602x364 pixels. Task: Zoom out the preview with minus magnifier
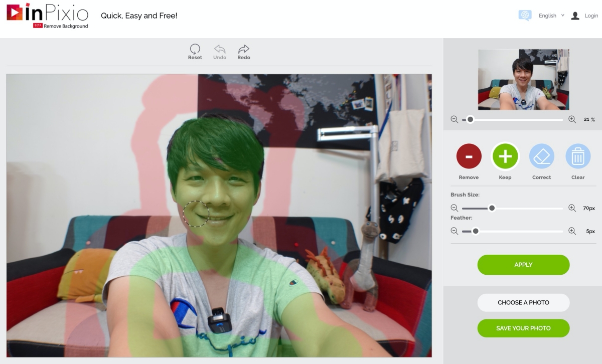[x=454, y=119]
